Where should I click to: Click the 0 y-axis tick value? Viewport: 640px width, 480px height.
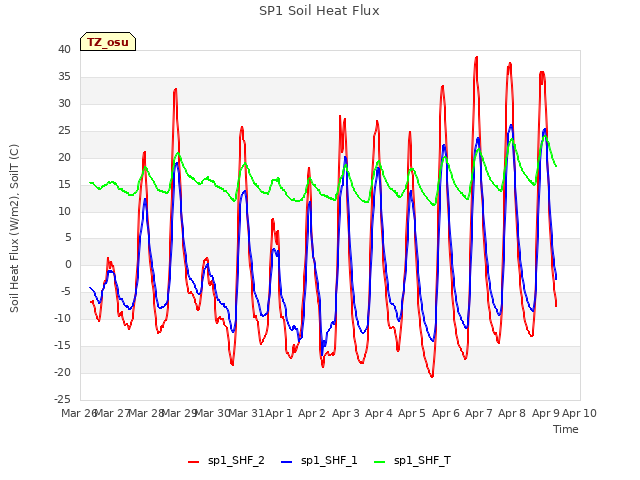[x=68, y=264]
